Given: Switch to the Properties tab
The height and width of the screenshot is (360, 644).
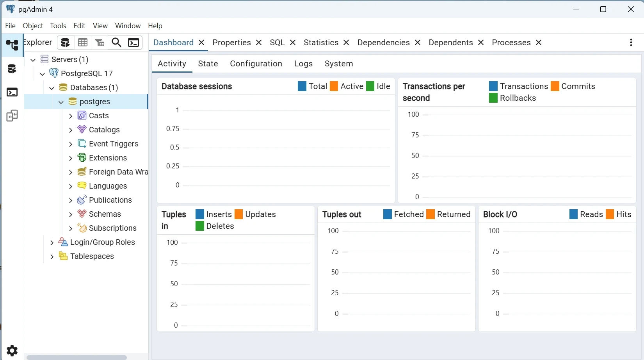Looking at the screenshot, I should coord(231,43).
